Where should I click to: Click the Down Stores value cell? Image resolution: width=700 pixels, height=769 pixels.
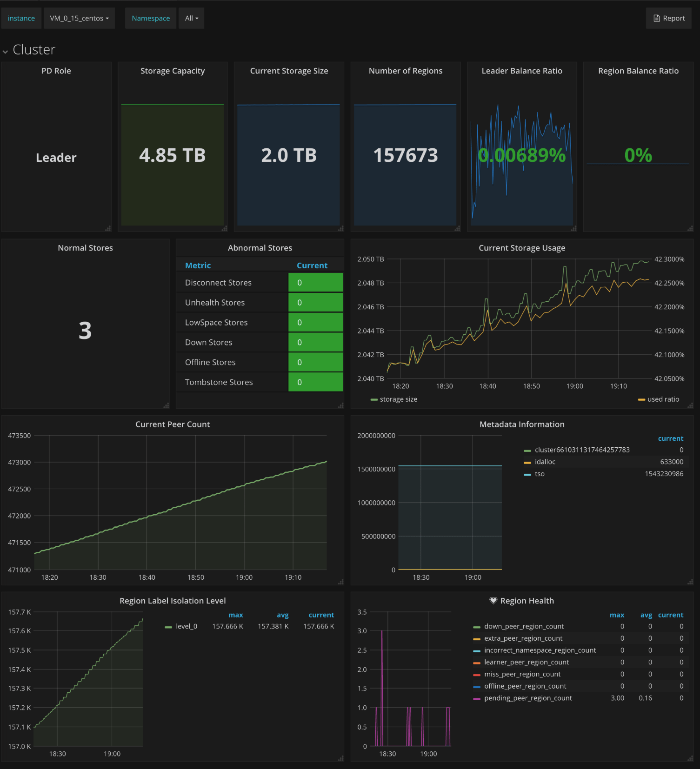(315, 342)
